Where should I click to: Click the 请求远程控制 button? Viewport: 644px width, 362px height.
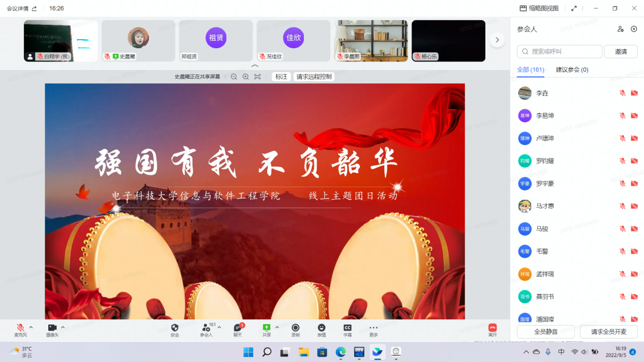[x=314, y=77]
